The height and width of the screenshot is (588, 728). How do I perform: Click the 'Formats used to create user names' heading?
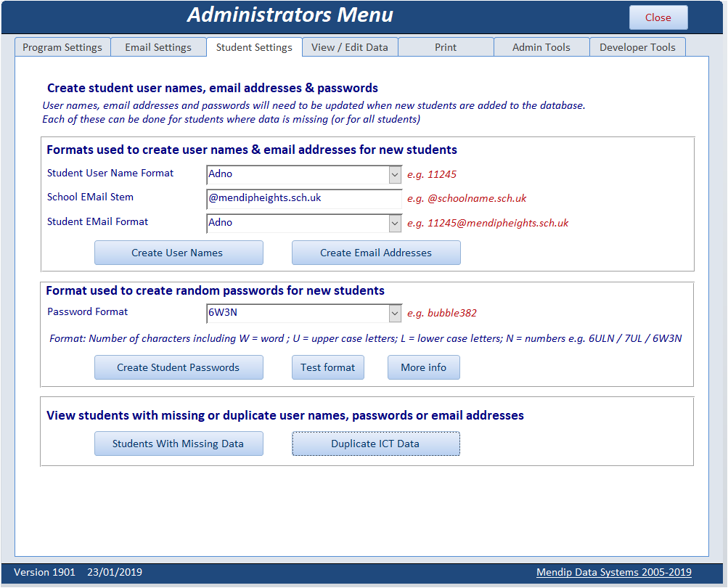coord(252,150)
